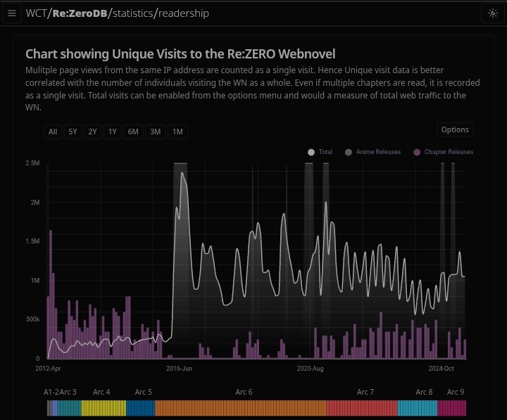The height and width of the screenshot is (420, 507).
Task: Click the Arc 6 label text
Action: [244, 392]
